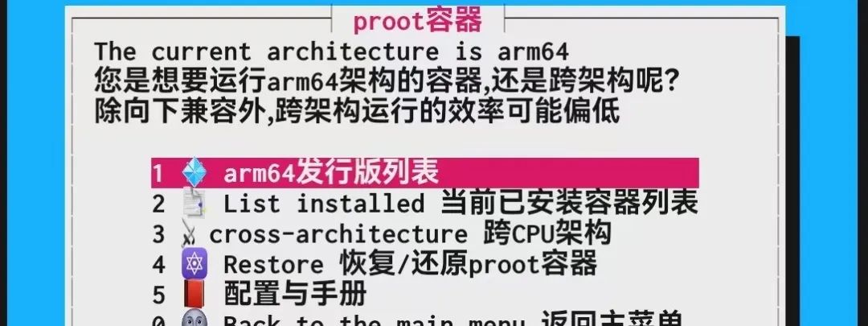Select Restore 恢复/还原proot容器 entry
868x326 pixels.
[375, 264]
